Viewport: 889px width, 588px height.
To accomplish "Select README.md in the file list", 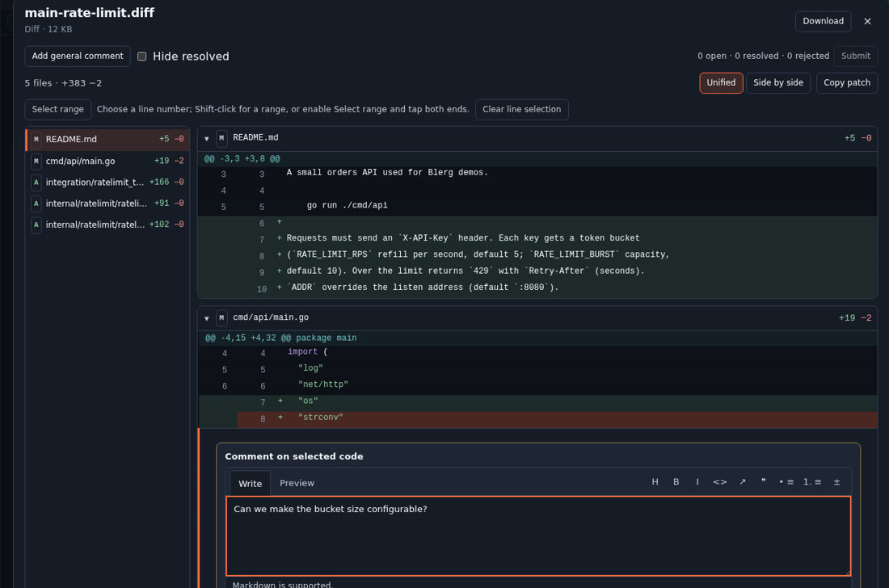I will 107,140.
